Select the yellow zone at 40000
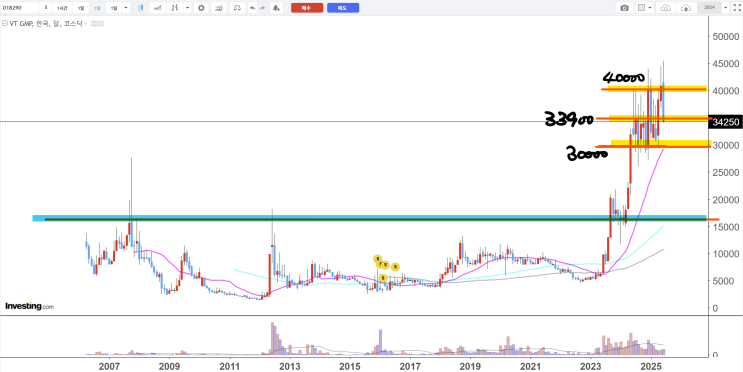The width and height of the screenshot is (743, 372). [657, 89]
